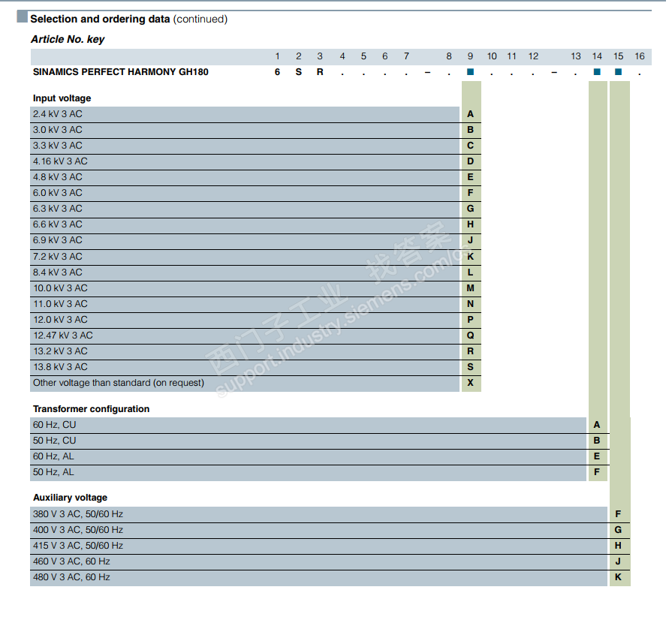Click code letter M beside 10.0 kV
The width and height of the screenshot is (672, 617).
click(470, 288)
